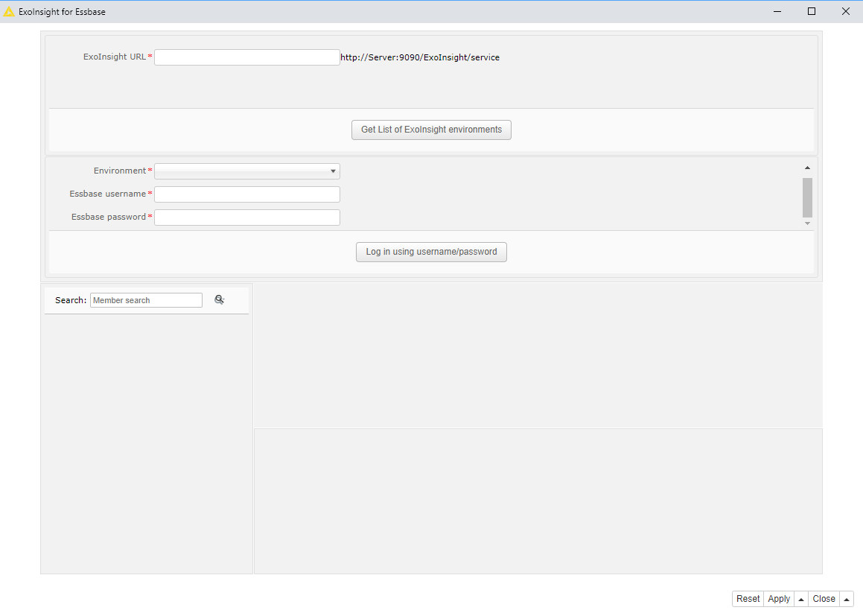Close the window using title bar X
Image resolution: width=863 pixels, height=616 pixels.
(845, 12)
